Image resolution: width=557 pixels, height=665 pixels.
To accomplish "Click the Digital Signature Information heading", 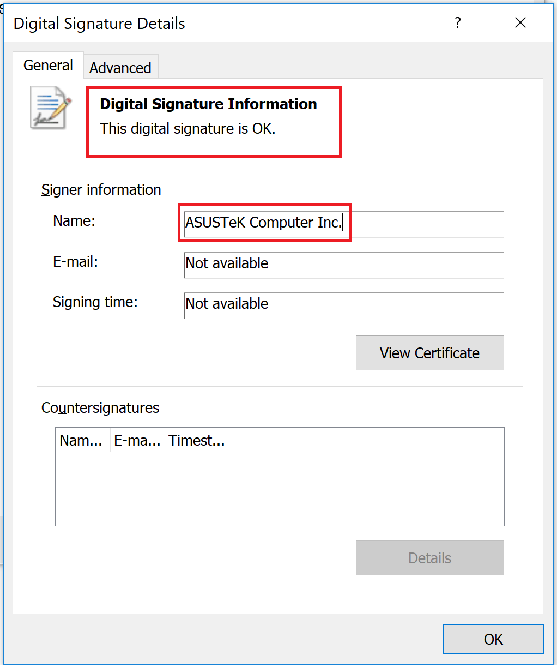I will pos(208,103).
